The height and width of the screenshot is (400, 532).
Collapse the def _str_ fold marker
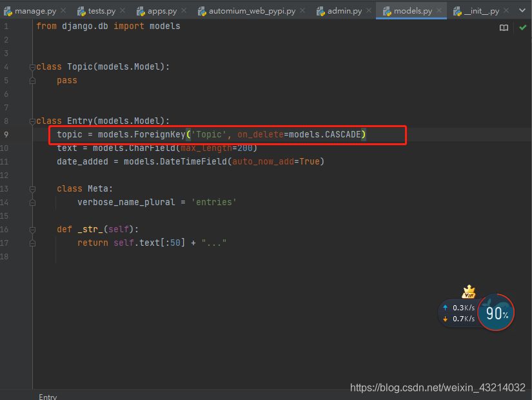coord(32,230)
